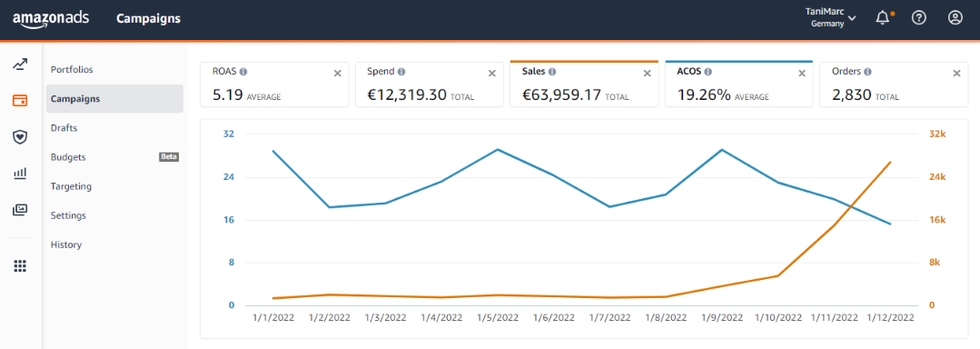
Task: Select the campaigns wallet sidebar icon
Action: pyautogui.click(x=20, y=100)
